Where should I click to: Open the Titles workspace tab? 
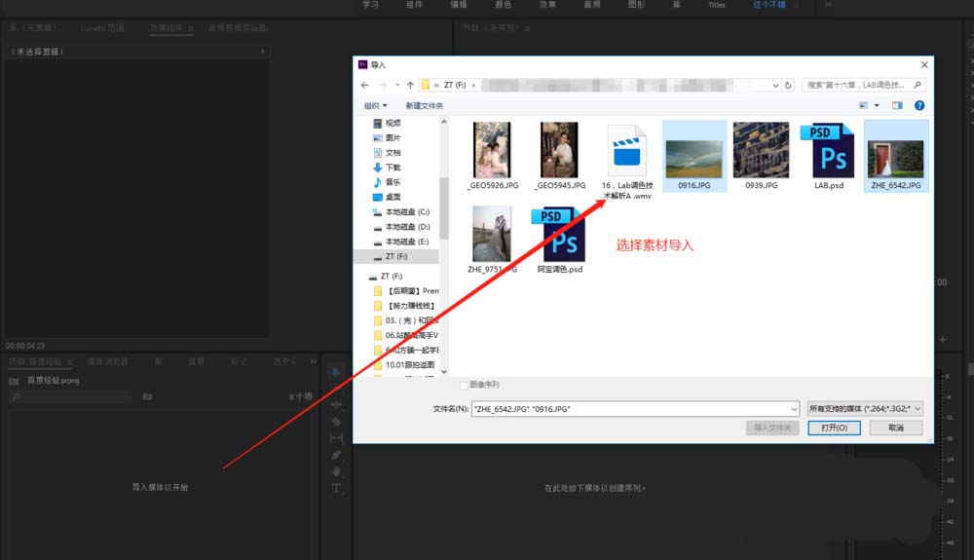[x=717, y=5]
